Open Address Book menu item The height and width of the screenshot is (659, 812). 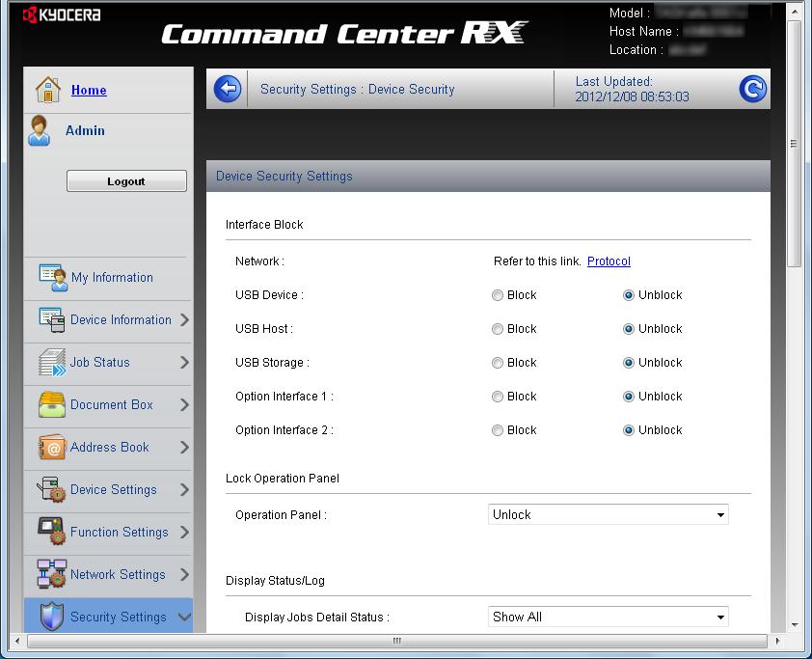(x=108, y=448)
